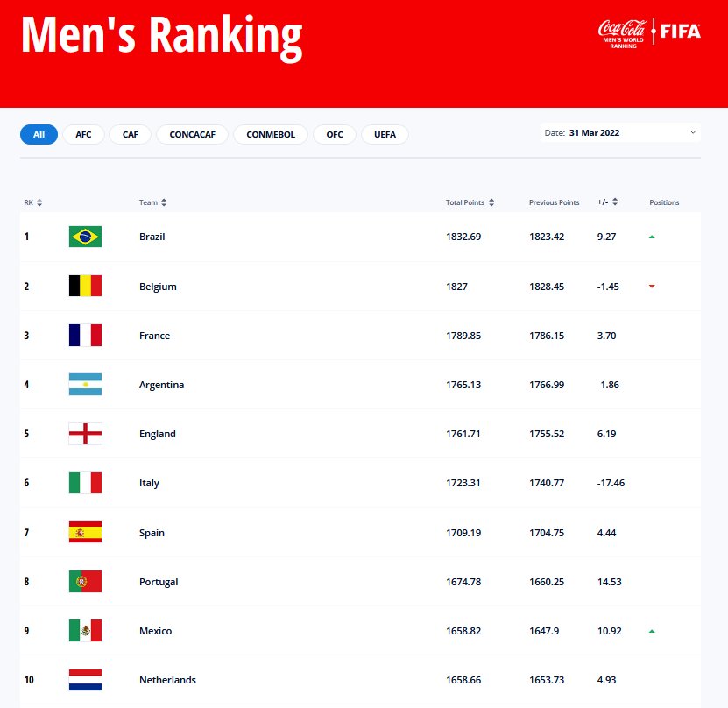Open the Netherlands team link
The image size is (728, 708).
coord(167,680)
